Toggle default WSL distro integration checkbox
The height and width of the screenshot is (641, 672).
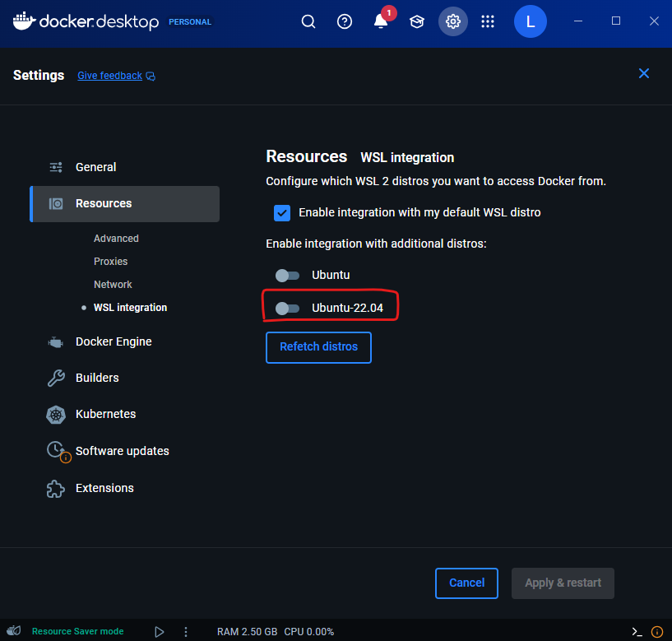[282, 212]
